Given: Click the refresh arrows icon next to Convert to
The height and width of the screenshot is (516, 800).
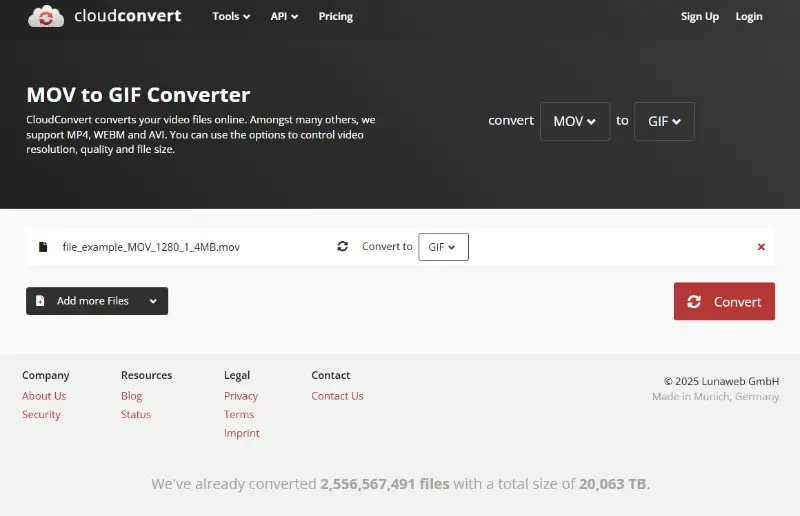Looking at the screenshot, I should [x=343, y=247].
